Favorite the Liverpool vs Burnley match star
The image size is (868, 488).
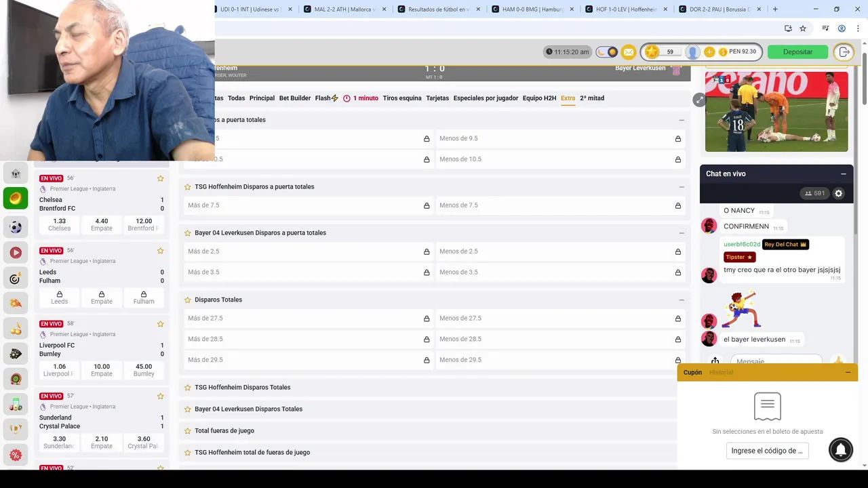(161, 324)
